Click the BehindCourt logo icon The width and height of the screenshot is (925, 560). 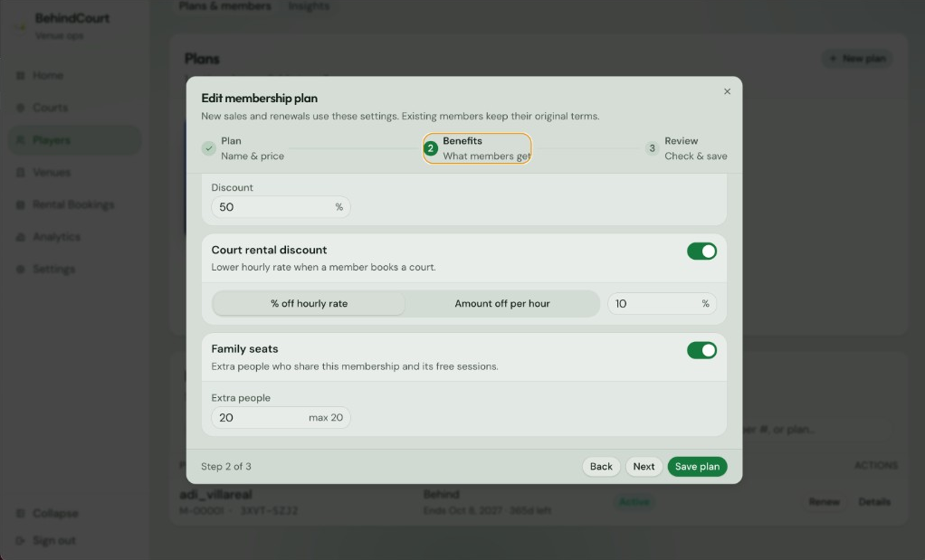pos(22,26)
